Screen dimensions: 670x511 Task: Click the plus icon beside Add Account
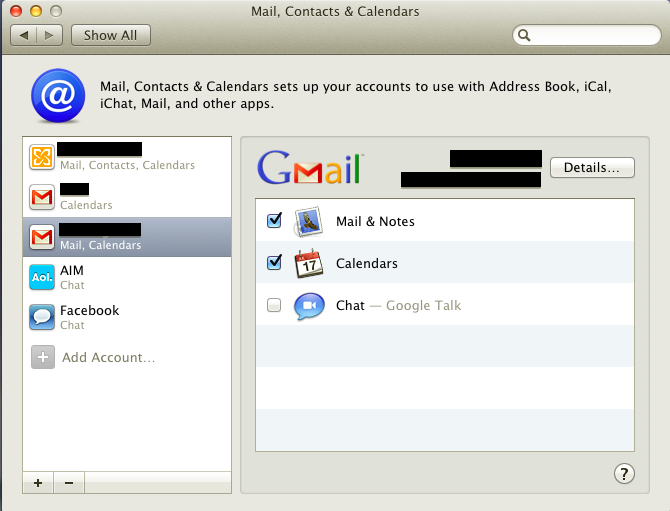pyautogui.click(x=43, y=357)
